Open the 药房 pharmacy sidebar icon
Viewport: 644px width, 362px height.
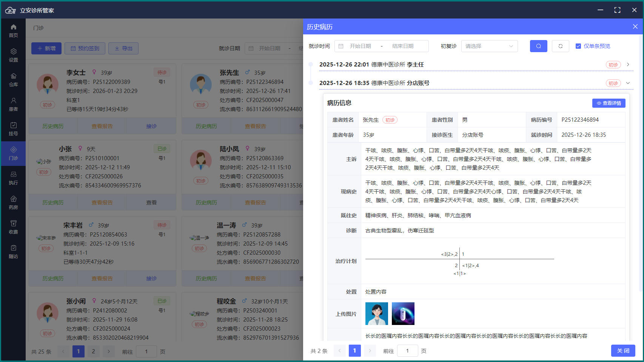pos(13,203)
